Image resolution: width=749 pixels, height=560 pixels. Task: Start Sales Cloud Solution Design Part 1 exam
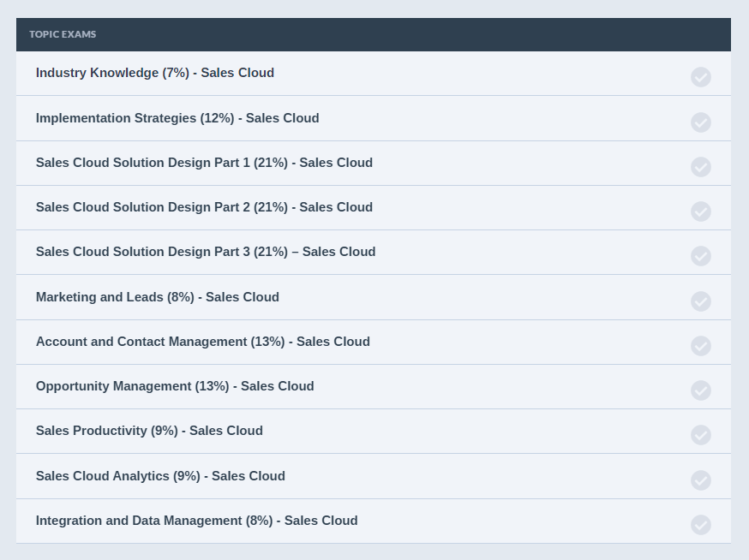[204, 163]
